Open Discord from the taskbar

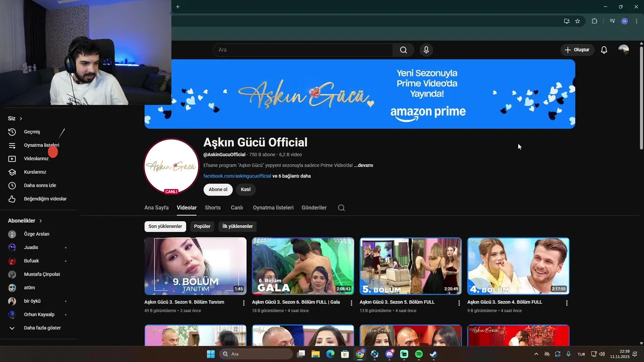point(389,354)
